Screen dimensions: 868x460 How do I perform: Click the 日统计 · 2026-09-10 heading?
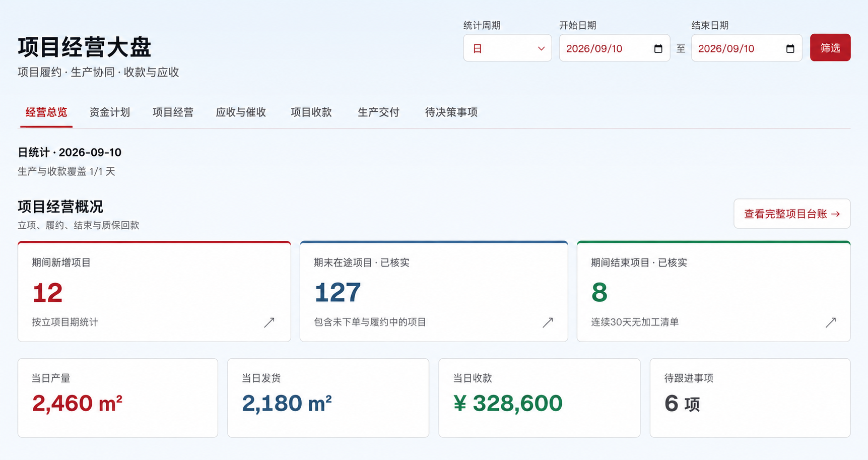coord(70,153)
